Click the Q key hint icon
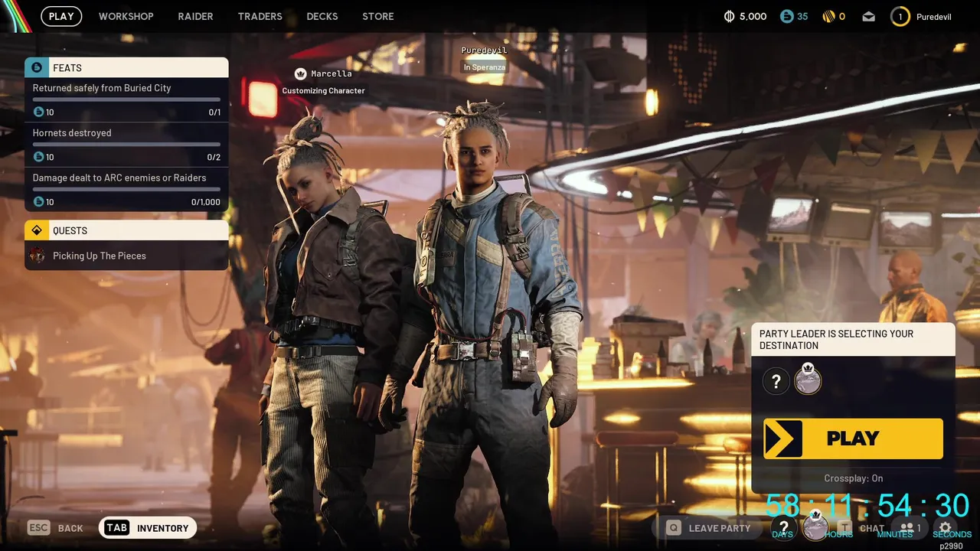The image size is (980, 551). point(674,528)
